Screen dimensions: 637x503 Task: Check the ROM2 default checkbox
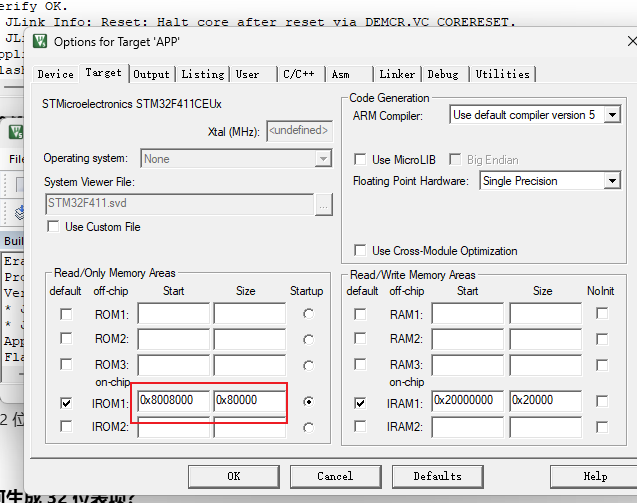pos(66,338)
